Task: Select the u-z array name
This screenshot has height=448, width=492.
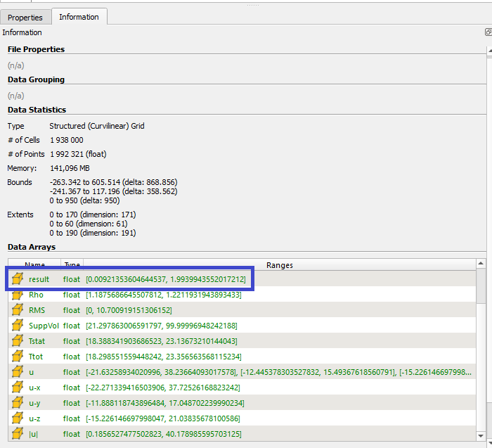Action: tap(34, 418)
